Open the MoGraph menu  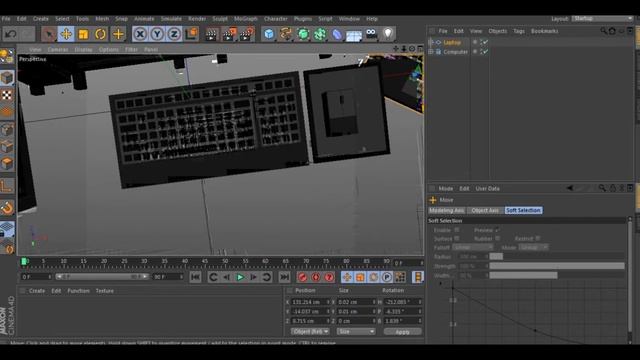coord(246,19)
